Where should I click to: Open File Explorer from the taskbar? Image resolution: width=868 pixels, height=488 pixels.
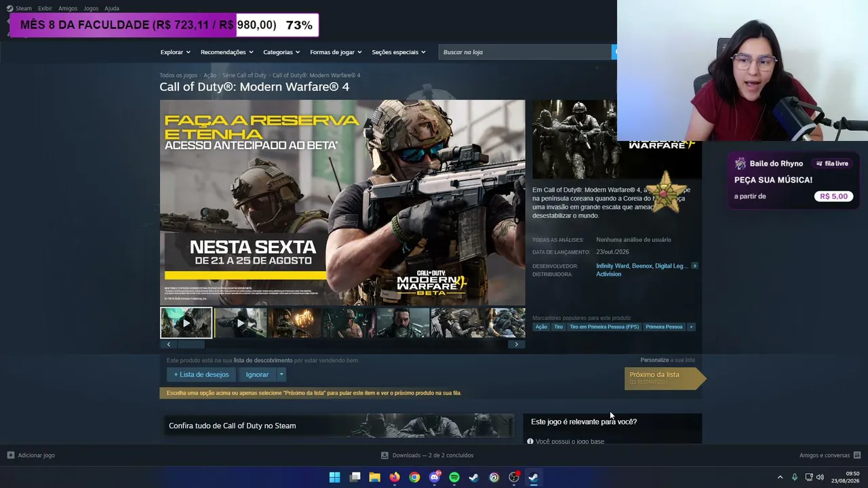pyautogui.click(x=374, y=477)
